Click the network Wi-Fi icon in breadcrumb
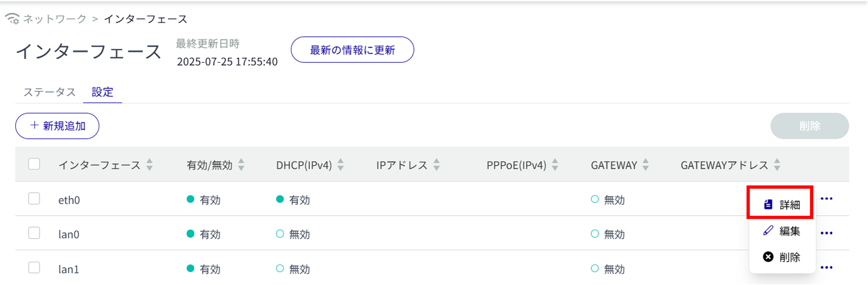 (12, 19)
